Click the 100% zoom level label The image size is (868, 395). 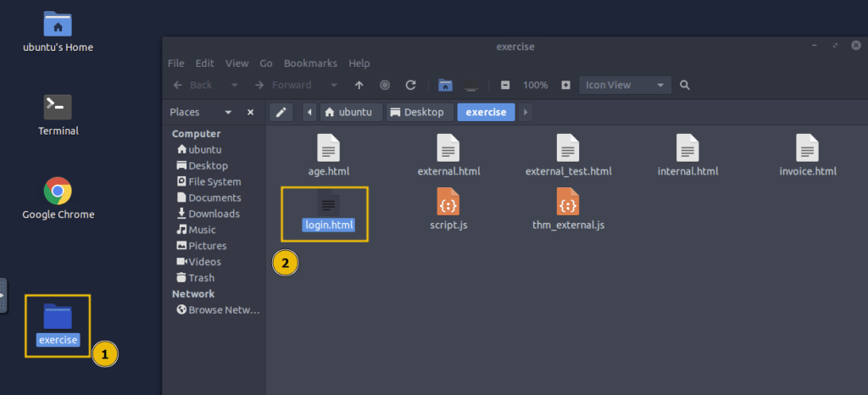[x=536, y=86]
